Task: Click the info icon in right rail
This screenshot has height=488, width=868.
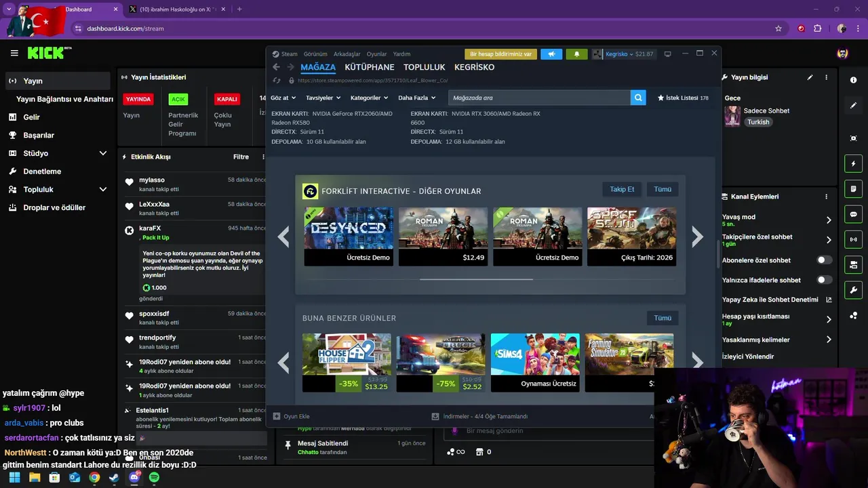Action: 853,80
